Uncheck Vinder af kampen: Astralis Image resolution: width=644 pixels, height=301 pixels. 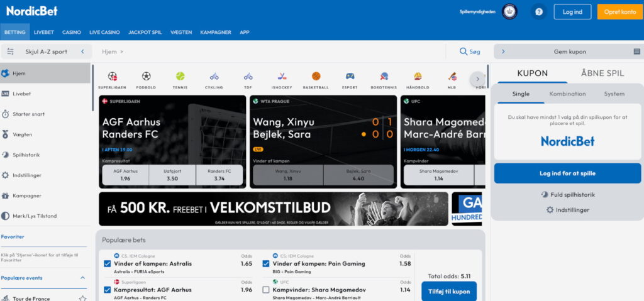[x=107, y=264]
